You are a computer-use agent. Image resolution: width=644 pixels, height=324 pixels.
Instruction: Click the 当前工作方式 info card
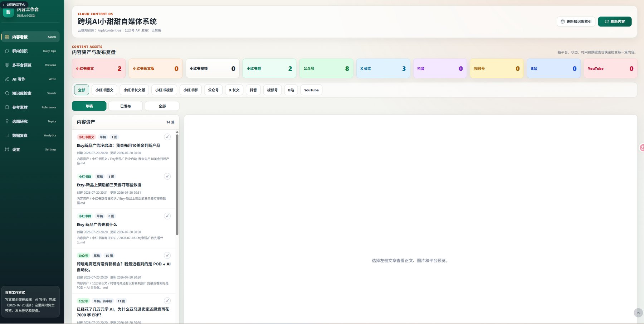click(x=30, y=301)
